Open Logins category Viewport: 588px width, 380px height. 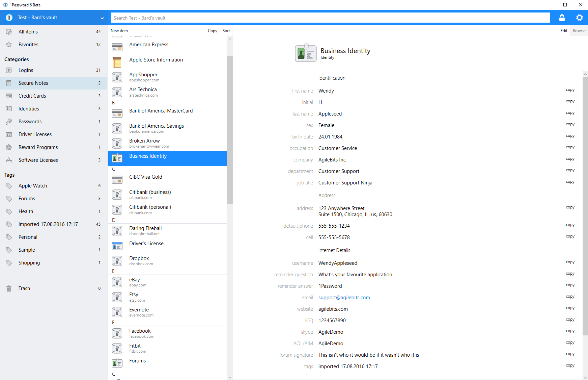point(54,70)
